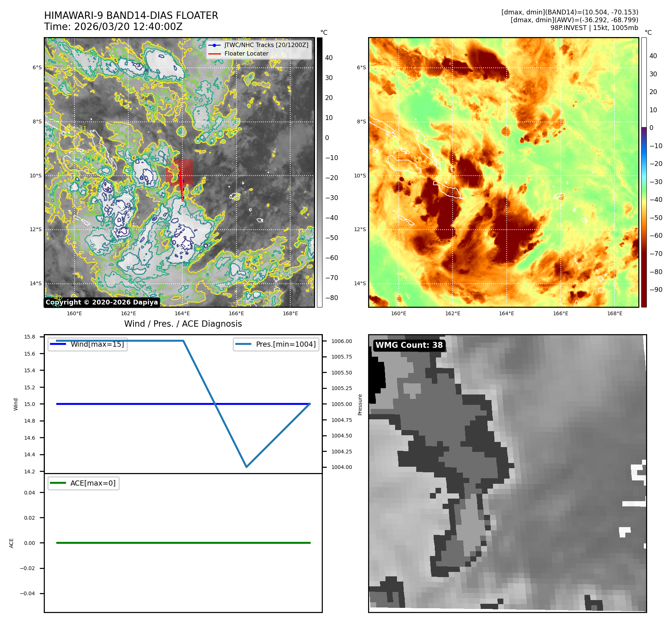The image size is (672, 626).
Task: Click the vertical Pressure axis label
Action: click(360, 404)
